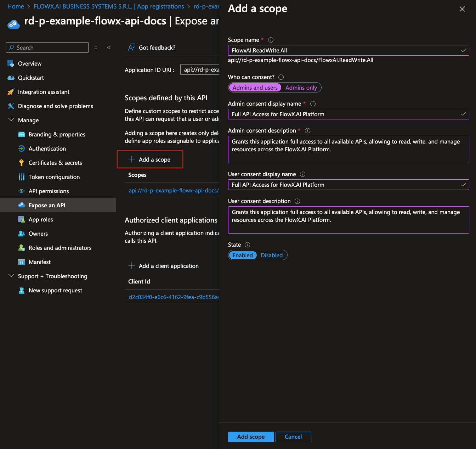
Task: Open client ID d2c034f0-e6c6 link
Action: click(174, 297)
